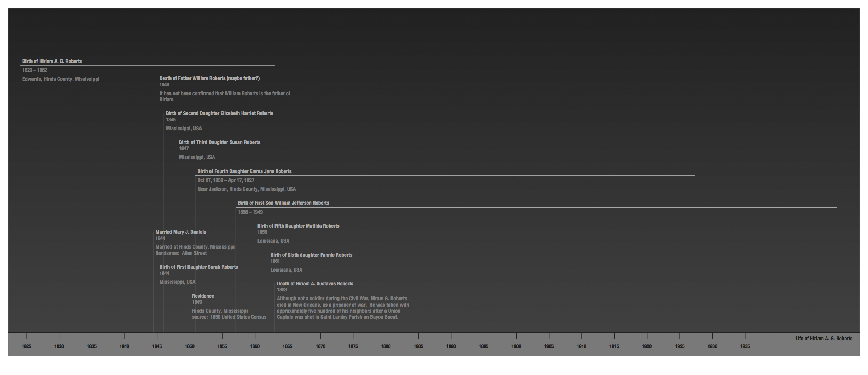This screenshot has width=868, height=375.
Task: Open Birth of Second Daughter Elizabeth Harriet event
Action: tap(219, 113)
